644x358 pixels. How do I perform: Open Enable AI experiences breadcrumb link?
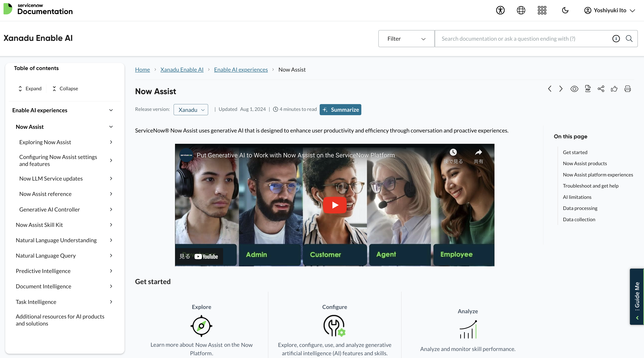(x=241, y=69)
